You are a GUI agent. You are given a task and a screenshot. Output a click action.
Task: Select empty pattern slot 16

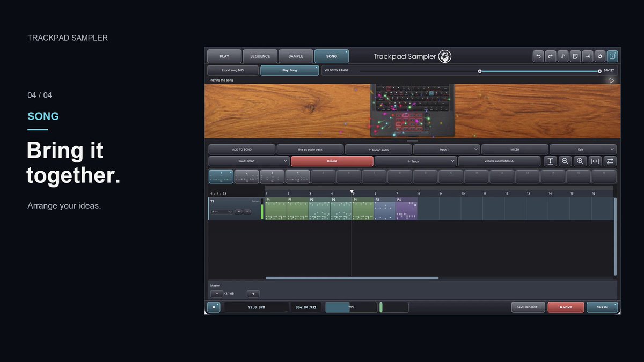pyautogui.click(x=604, y=176)
